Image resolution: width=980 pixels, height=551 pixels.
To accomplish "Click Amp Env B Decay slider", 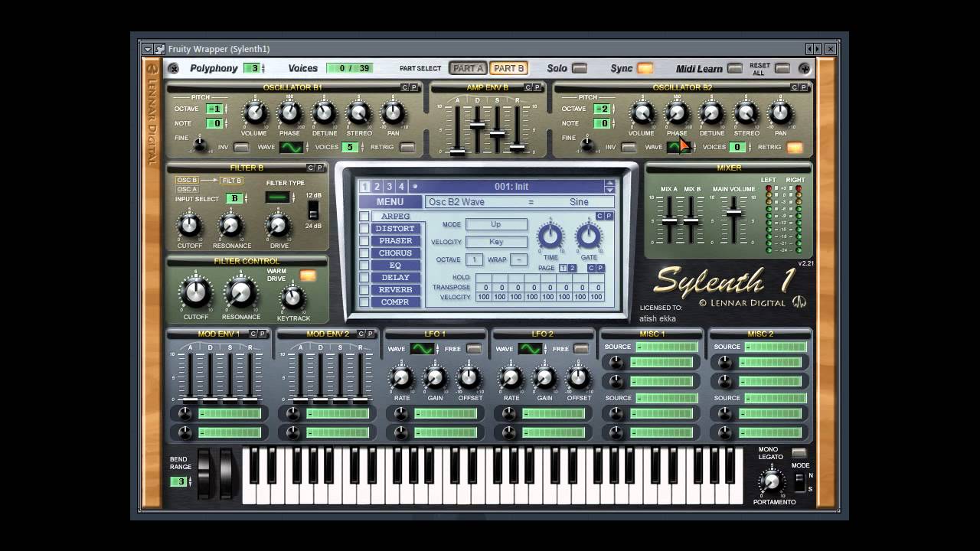I will click(x=477, y=125).
